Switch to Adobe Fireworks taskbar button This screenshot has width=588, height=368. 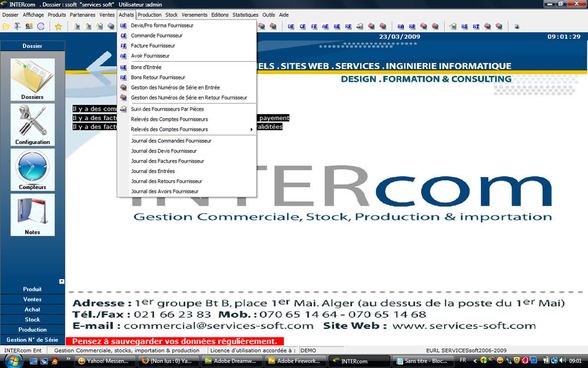295,362
